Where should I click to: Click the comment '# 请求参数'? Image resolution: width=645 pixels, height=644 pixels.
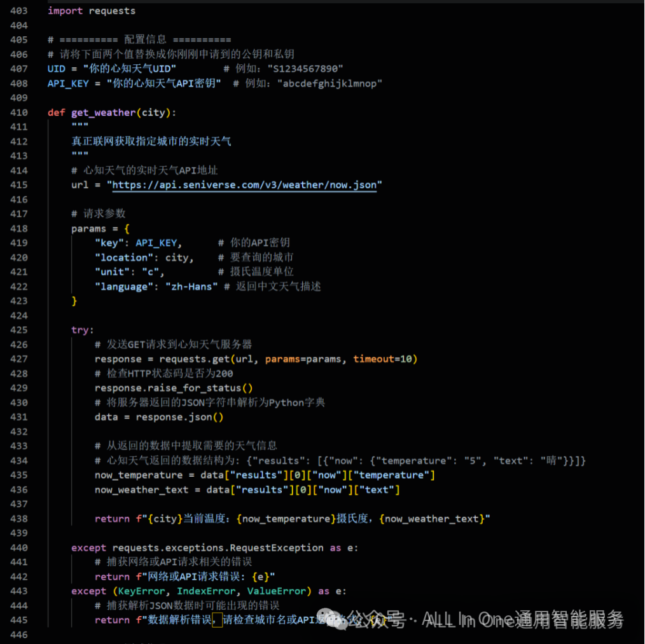(x=99, y=214)
